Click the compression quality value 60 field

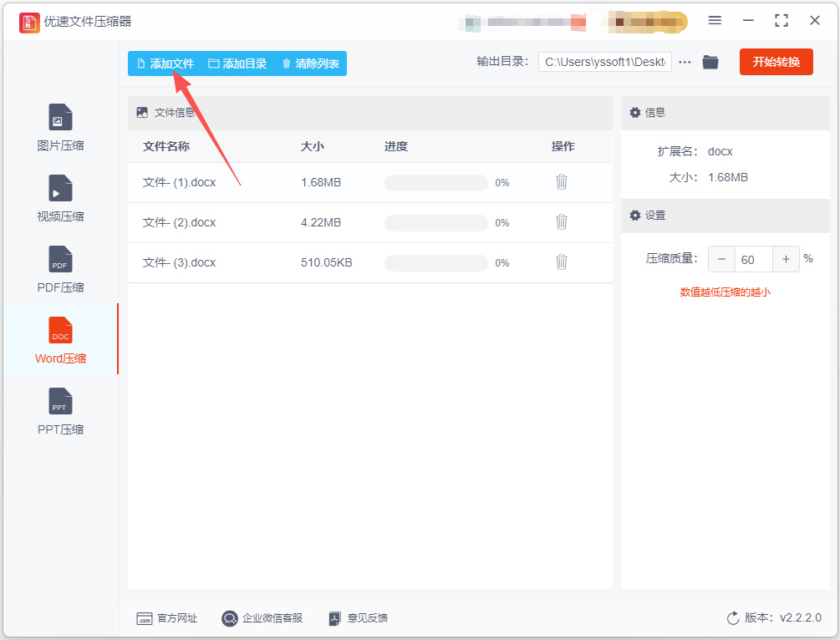click(x=753, y=259)
